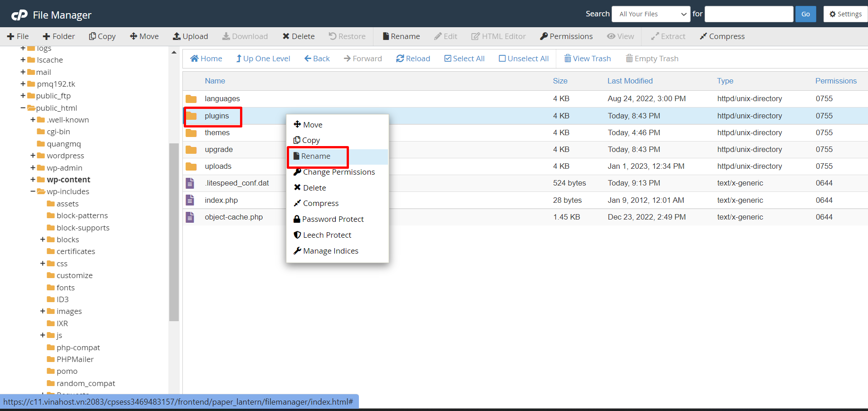Click the Reload button

pos(413,59)
